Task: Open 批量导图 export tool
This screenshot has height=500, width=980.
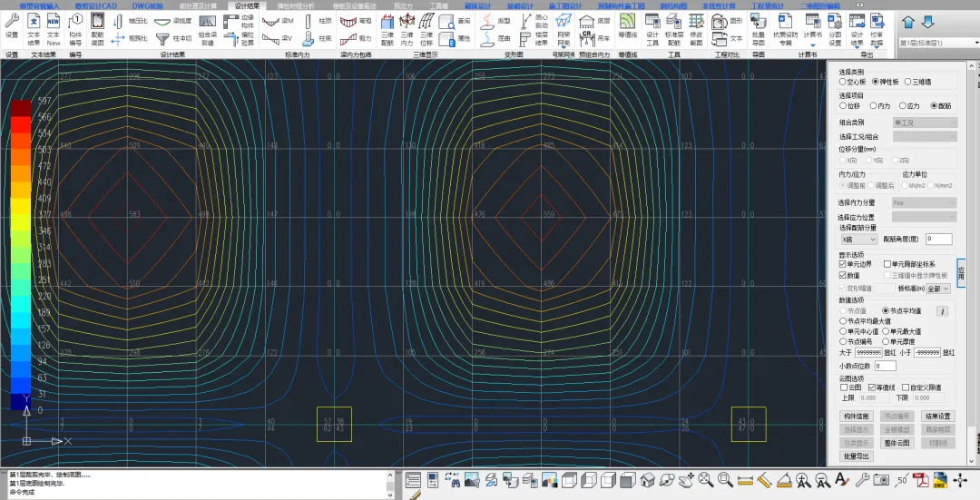Action: click(758, 29)
